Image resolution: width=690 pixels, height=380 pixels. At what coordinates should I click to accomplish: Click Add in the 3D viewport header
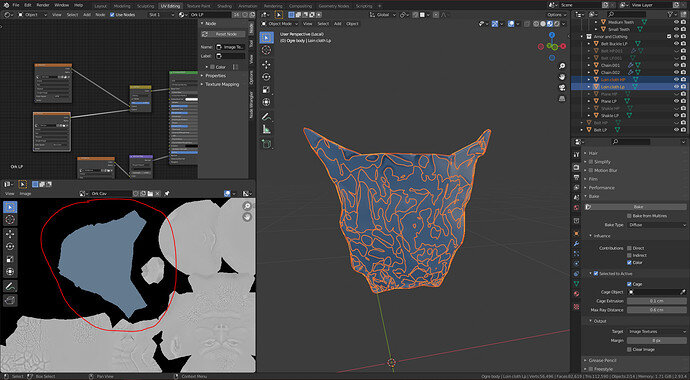[338, 23]
